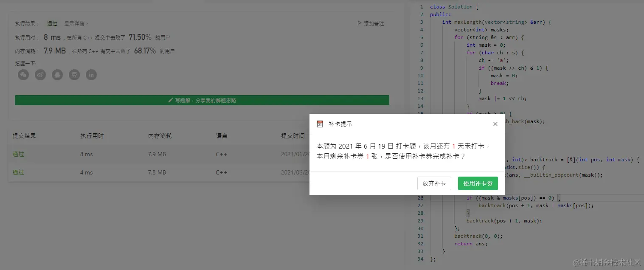
Task: Click code line 'vector<int> masks;'
Action: (481, 30)
